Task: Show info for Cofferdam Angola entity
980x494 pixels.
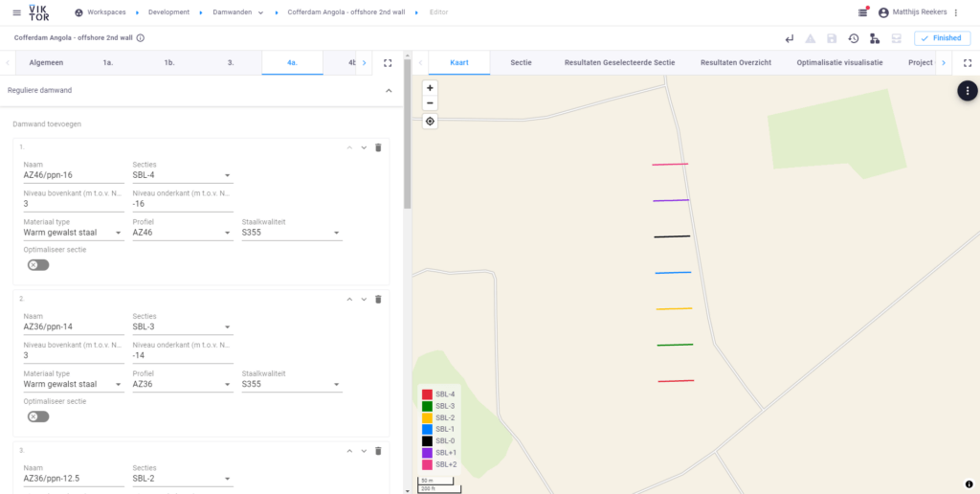Action: [140, 37]
